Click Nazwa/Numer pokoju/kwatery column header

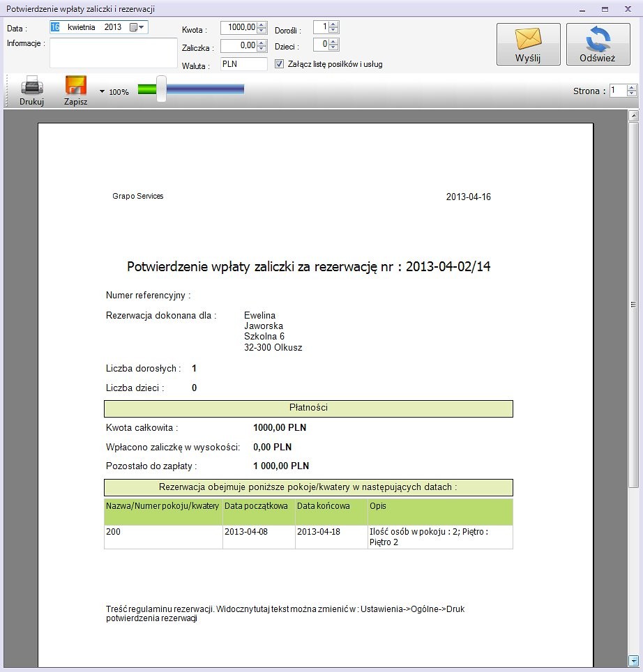pyautogui.click(x=163, y=512)
